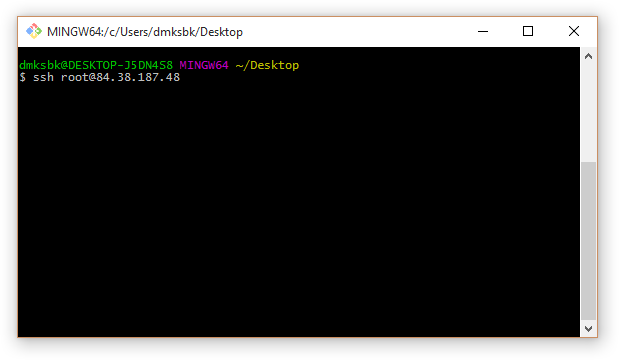
Task: Click the ssh command word
Action: pyautogui.click(x=43, y=77)
